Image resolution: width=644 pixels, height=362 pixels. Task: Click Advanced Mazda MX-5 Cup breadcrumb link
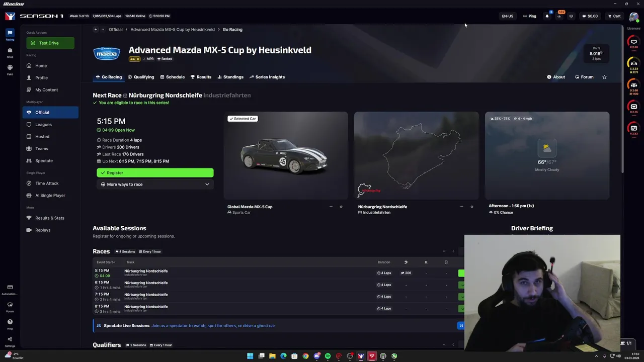(x=173, y=30)
